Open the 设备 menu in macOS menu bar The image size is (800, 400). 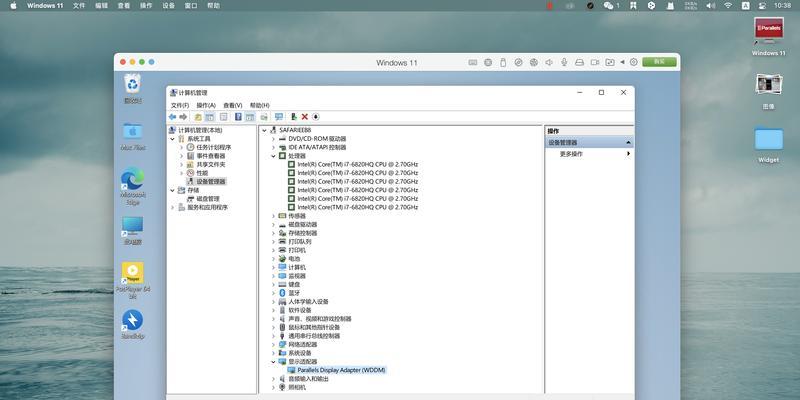168,6
